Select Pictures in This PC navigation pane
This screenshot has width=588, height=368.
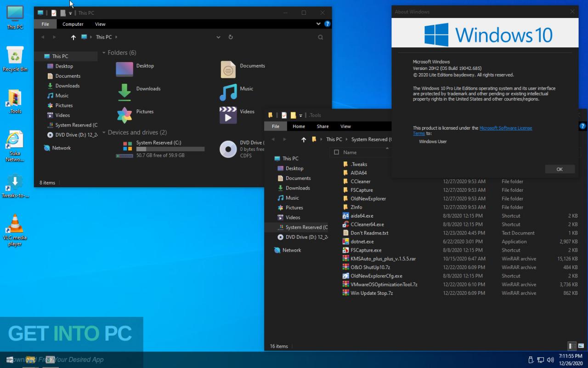click(60, 105)
